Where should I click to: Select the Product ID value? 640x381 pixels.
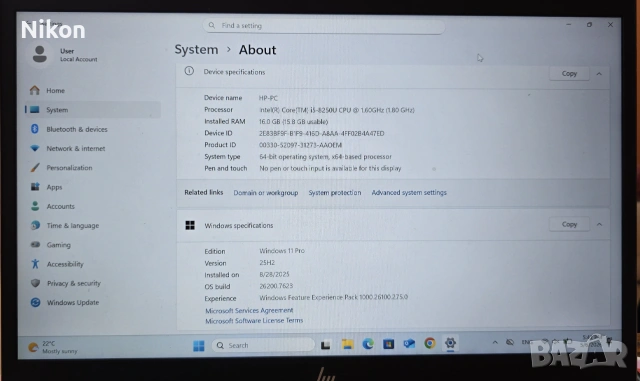coord(300,145)
